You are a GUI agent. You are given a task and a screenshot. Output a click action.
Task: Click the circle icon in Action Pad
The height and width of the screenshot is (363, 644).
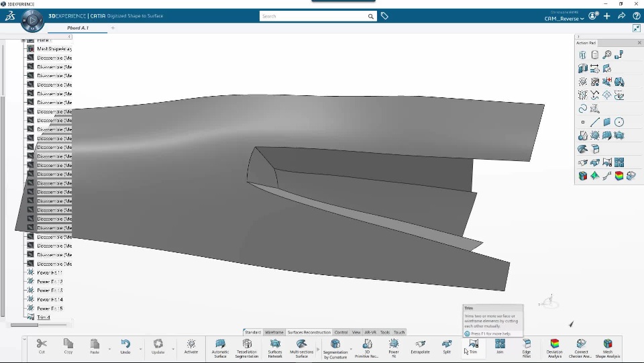(x=619, y=122)
